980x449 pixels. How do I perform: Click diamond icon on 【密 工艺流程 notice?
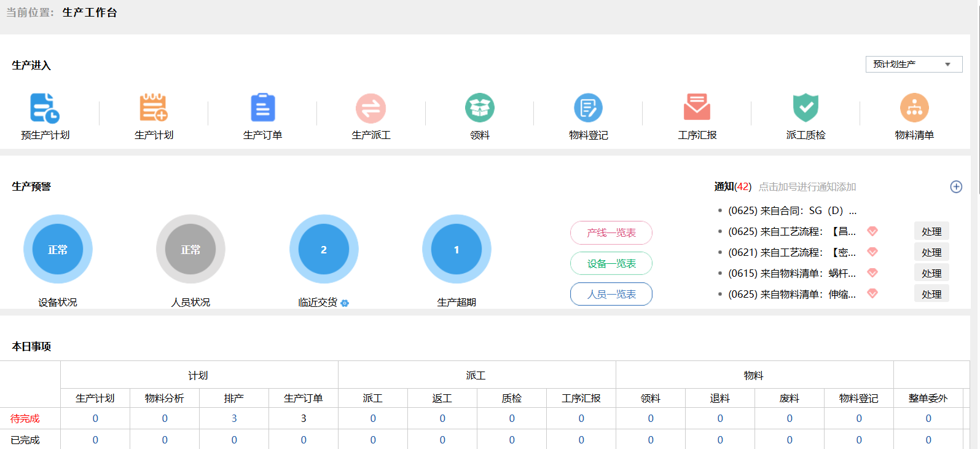(x=872, y=252)
